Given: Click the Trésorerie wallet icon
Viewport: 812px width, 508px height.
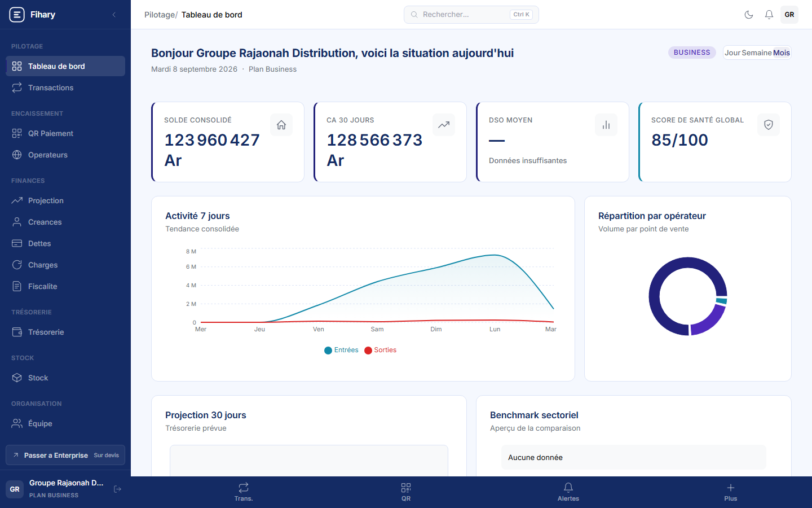Looking at the screenshot, I should click(17, 332).
